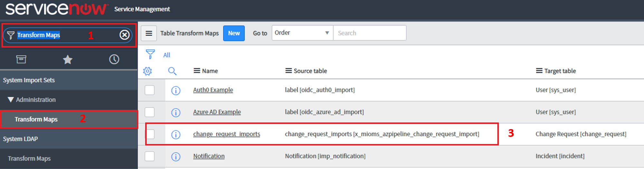Collapse the Administration section triangle
The image size is (644, 169).
pyautogui.click(x=11, y=99)
